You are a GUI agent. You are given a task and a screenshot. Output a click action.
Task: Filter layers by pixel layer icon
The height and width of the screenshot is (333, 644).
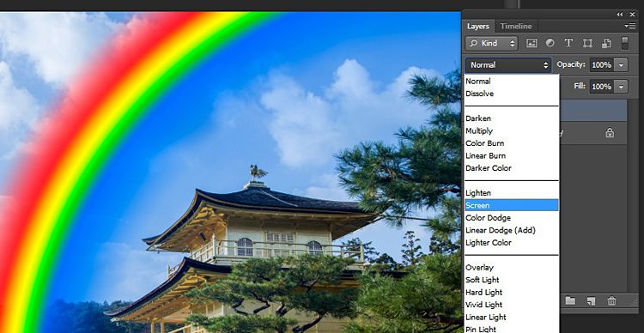pyautogui.click(x=532, y=43)
